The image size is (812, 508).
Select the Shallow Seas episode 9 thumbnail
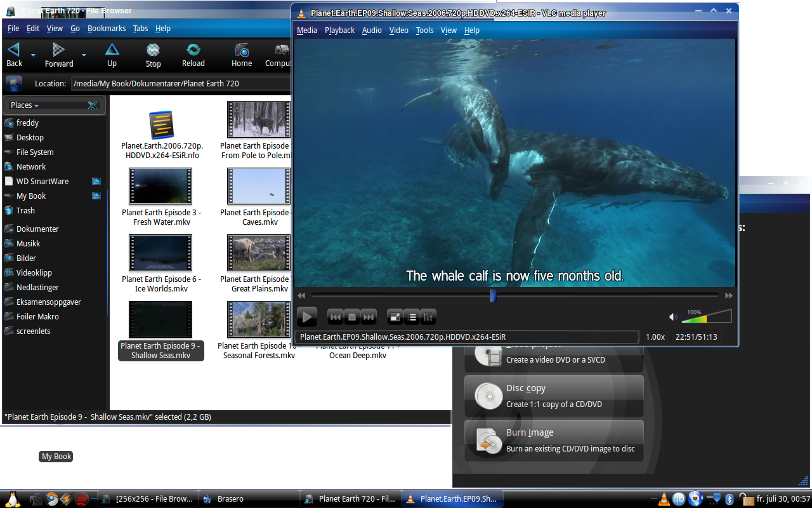pos(160,319)
